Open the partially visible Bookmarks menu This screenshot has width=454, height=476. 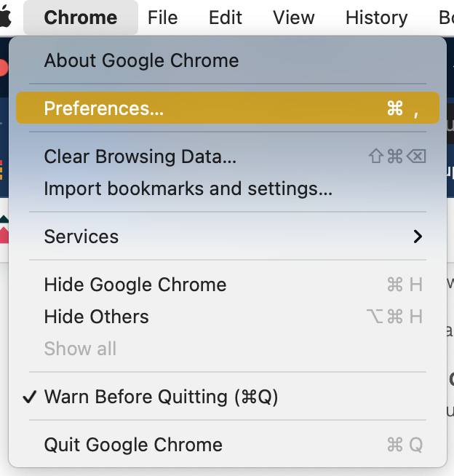click(446, 17)
